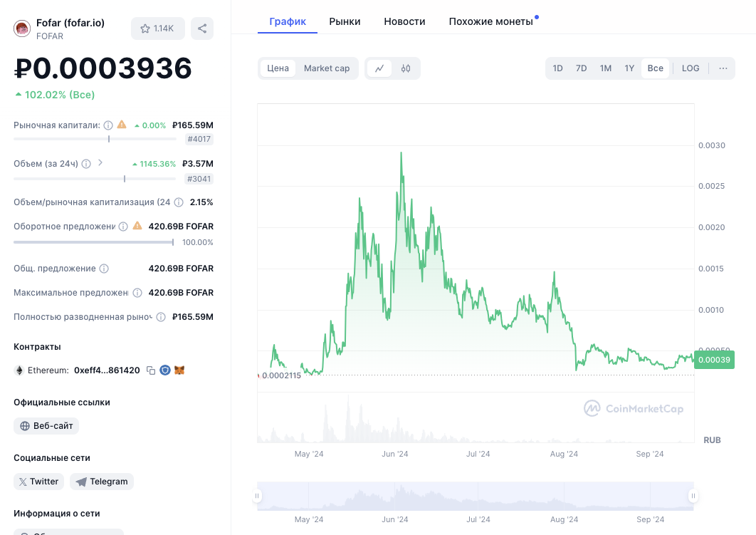Set chart range to 1Y
The height and width of the screenshot is (535, 756).
[629, 68]
